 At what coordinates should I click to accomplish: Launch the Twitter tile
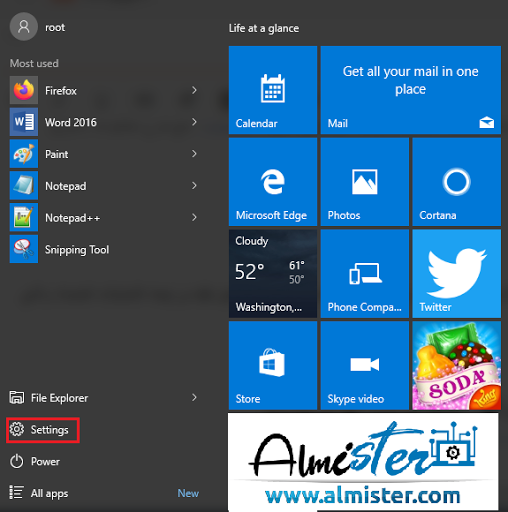[x=456, y=274]
